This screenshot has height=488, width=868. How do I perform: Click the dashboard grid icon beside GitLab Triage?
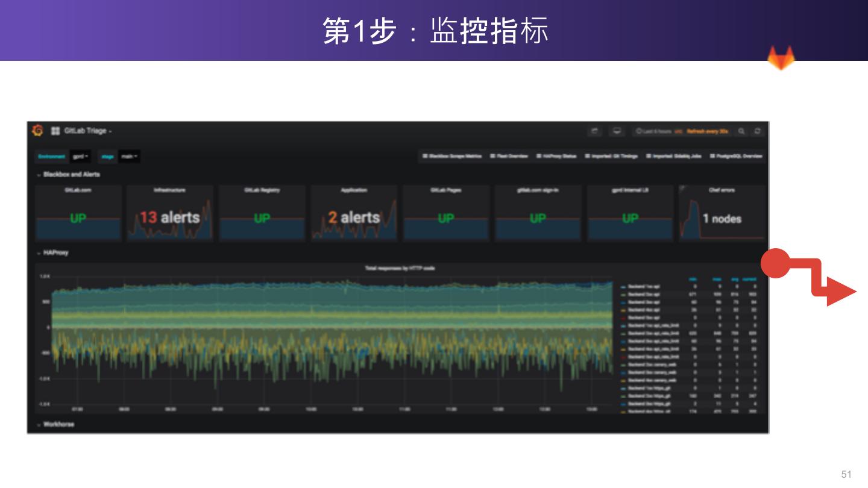tap(55, 131)
